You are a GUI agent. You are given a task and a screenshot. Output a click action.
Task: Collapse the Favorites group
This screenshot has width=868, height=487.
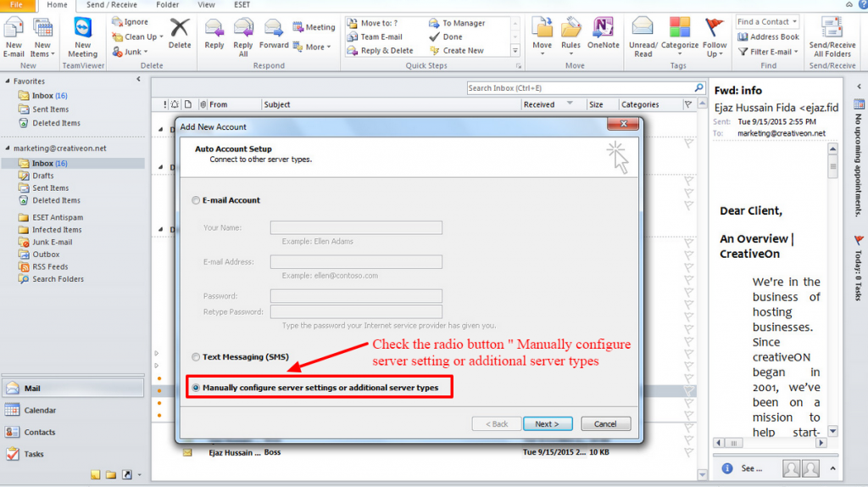click(8, 81)
